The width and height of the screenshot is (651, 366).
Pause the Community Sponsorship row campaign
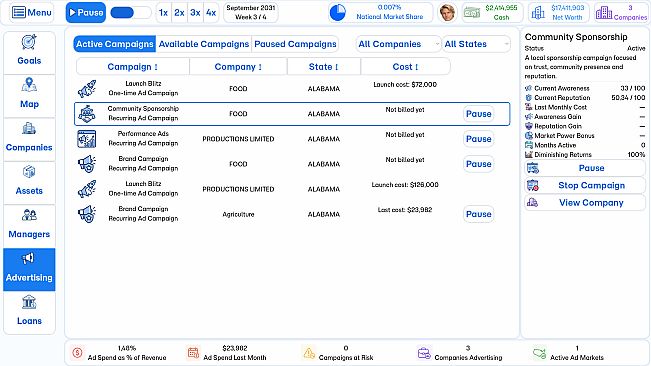pos(478,114)
